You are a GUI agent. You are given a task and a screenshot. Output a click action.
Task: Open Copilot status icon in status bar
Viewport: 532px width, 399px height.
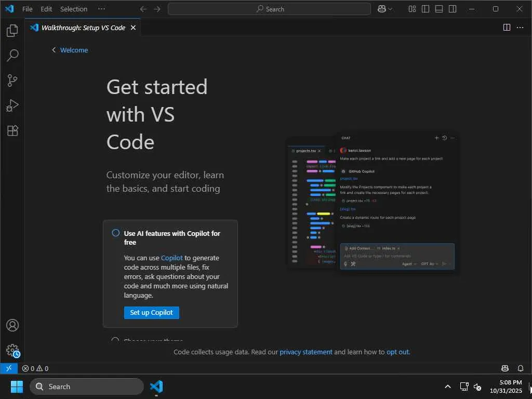[505, 368]
